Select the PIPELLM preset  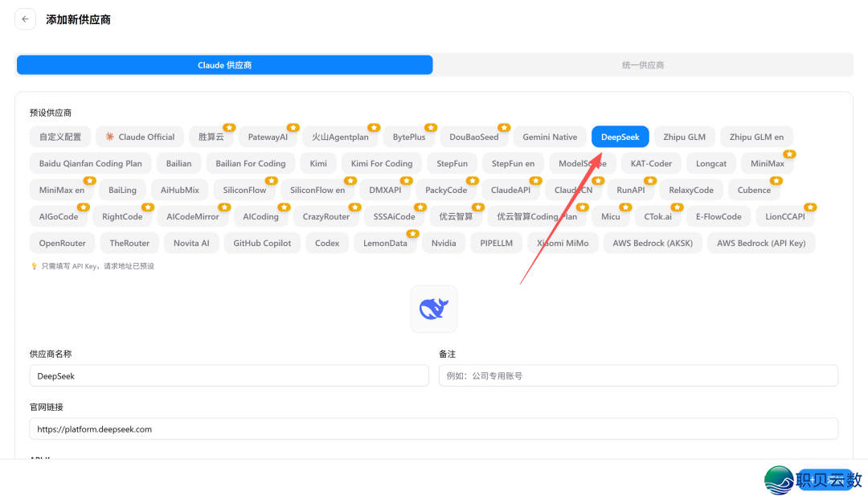[x=497, y=243]
